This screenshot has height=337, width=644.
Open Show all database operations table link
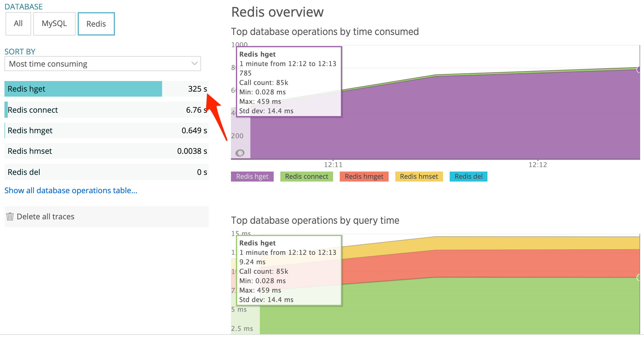71,190
